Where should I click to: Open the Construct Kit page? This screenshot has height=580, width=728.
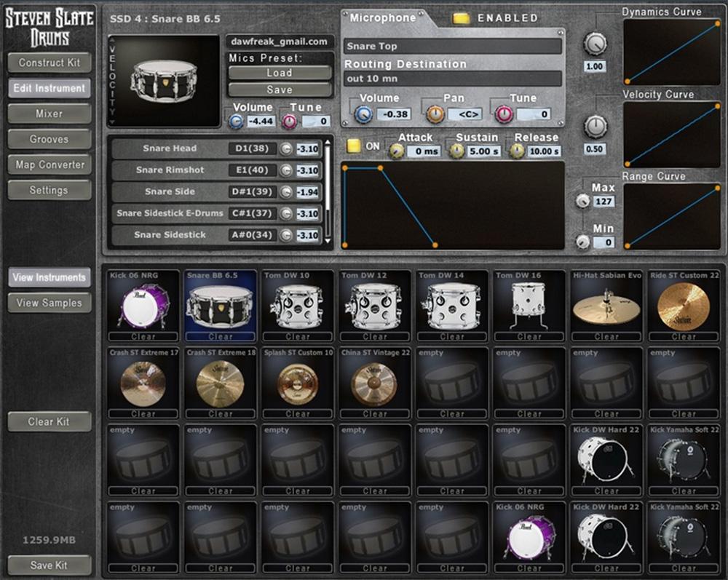pos(50,63)
